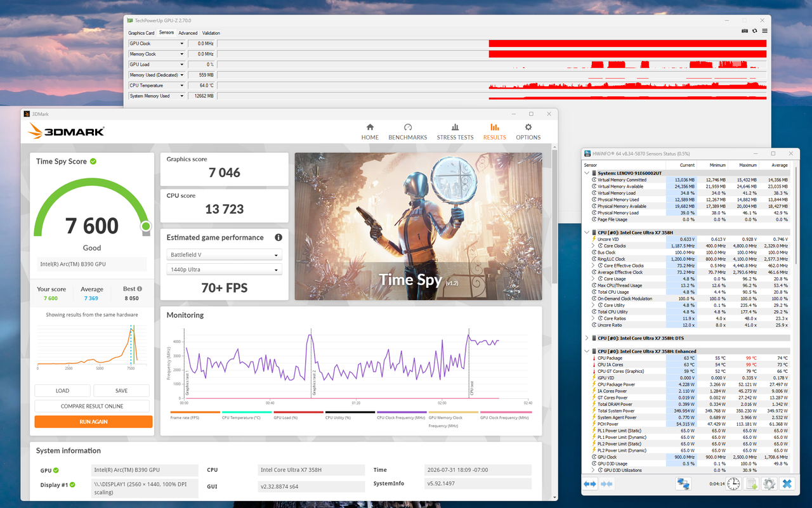Select the Sensors tab in GPU-Z
Image resolution: width=812 pixels, height=508 pixels.
[167, 33]
